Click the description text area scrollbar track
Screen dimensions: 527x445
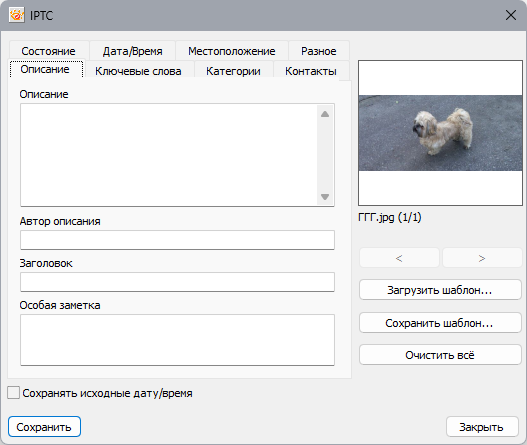coord(325,155)
